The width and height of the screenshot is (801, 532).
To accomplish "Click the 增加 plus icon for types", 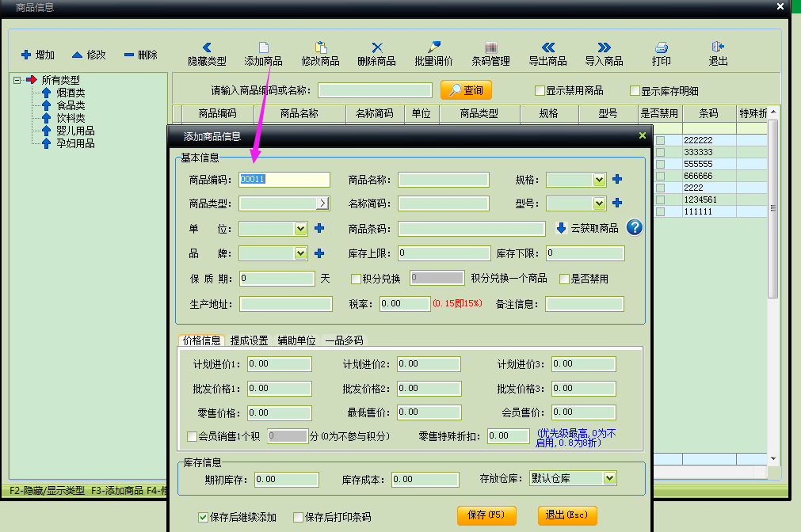I will 26,55.
